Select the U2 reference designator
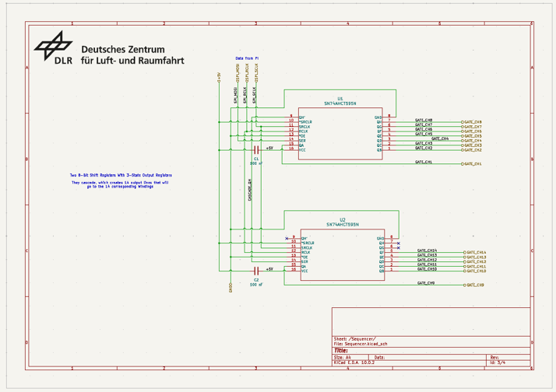This screenshot has width=556, height=392. pos(343,220)
